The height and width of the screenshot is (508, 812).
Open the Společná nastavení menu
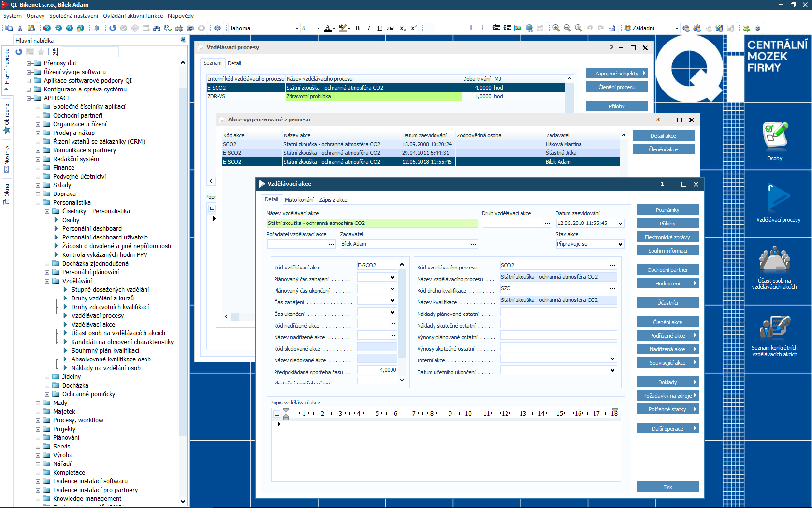point(73,16)
